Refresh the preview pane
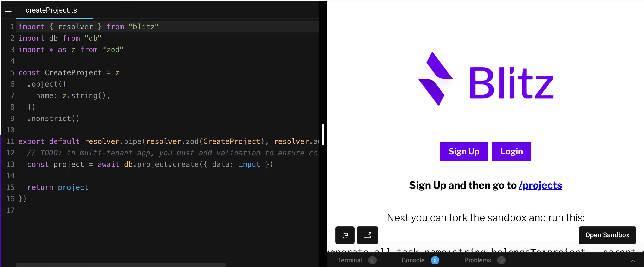Viewport: 644px width, 267px height. coord(345,235)
